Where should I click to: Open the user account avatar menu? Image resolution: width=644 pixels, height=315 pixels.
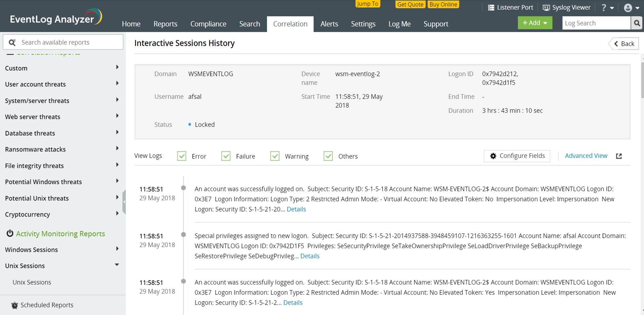tap(628, 8)
